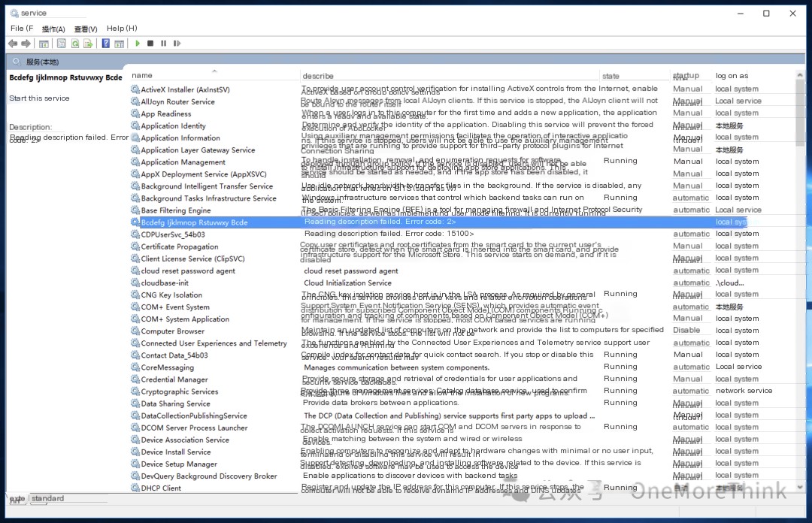
Task: Open the File menu
Action: tap(22, 29)
